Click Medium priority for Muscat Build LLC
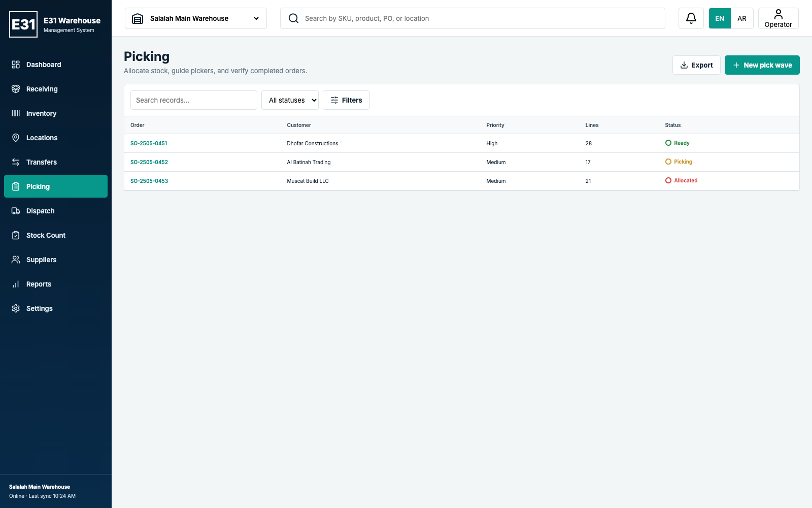The width and height of the screenshot is (812, 508). pos(496,181)
